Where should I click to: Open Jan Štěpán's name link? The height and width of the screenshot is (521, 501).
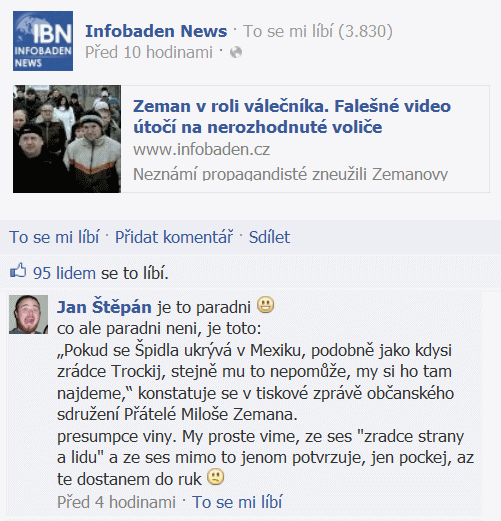104,307
